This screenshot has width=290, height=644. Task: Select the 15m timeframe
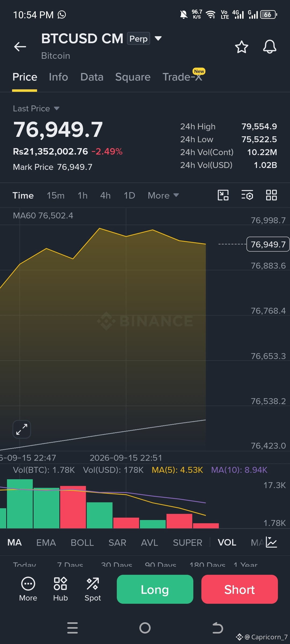point(56,195)
